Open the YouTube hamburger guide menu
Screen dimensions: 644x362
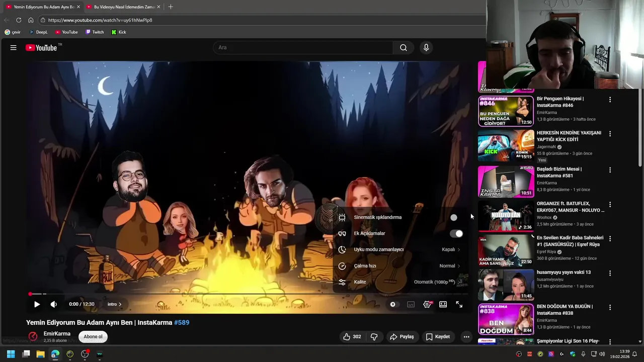click(x=14, y=48)
